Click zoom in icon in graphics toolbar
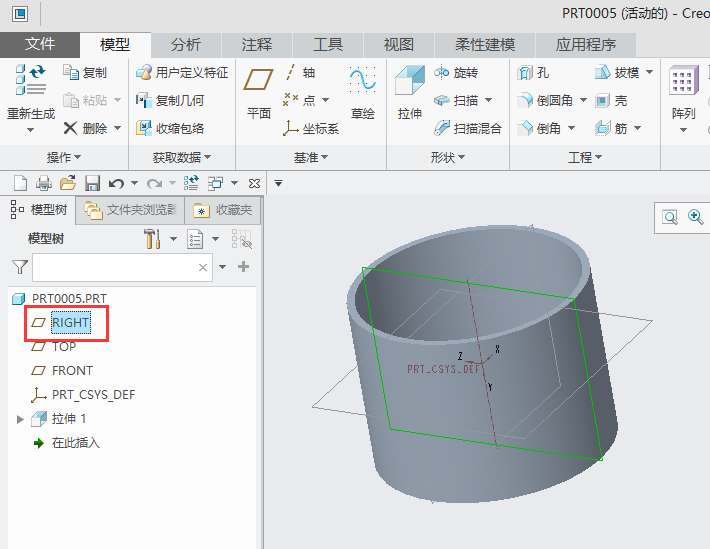The image size is (710, 549). [696, 217]
